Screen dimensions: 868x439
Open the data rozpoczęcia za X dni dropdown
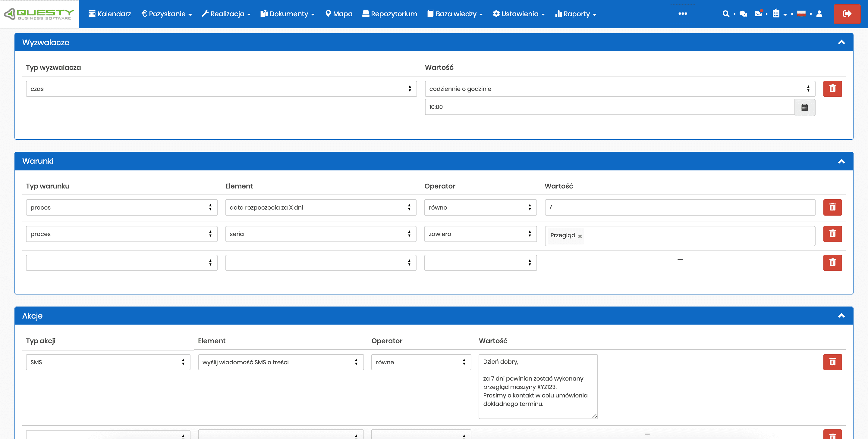pyautogui.click(x=321, y=207)
